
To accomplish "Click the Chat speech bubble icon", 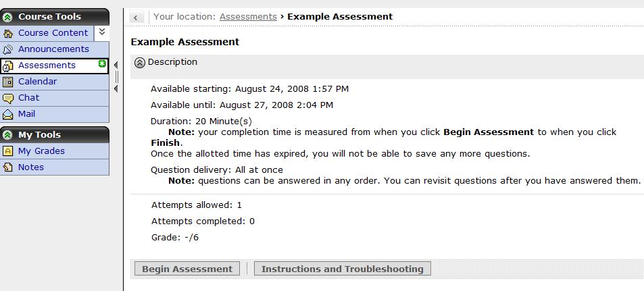I will (8, 98).
